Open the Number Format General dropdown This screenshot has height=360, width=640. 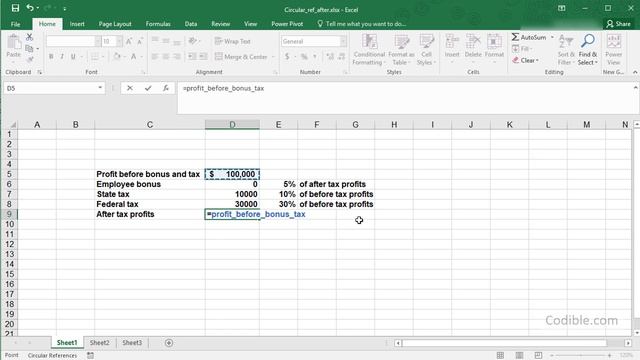(343, 41)
